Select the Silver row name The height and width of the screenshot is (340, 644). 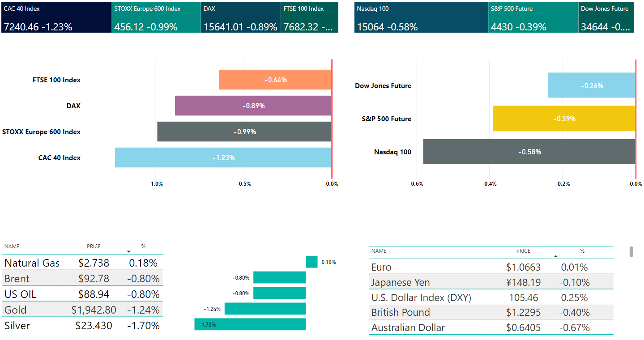(x=17, y=325)
